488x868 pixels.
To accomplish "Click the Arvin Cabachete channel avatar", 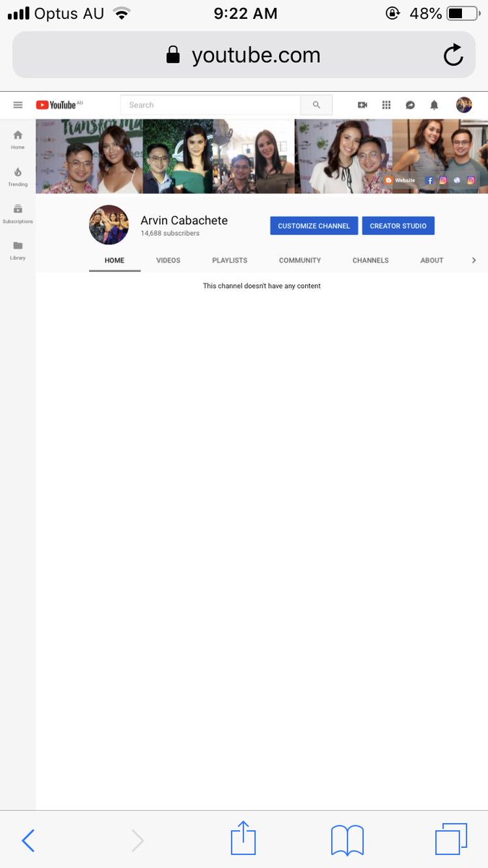I will click(x=108, y=225).
